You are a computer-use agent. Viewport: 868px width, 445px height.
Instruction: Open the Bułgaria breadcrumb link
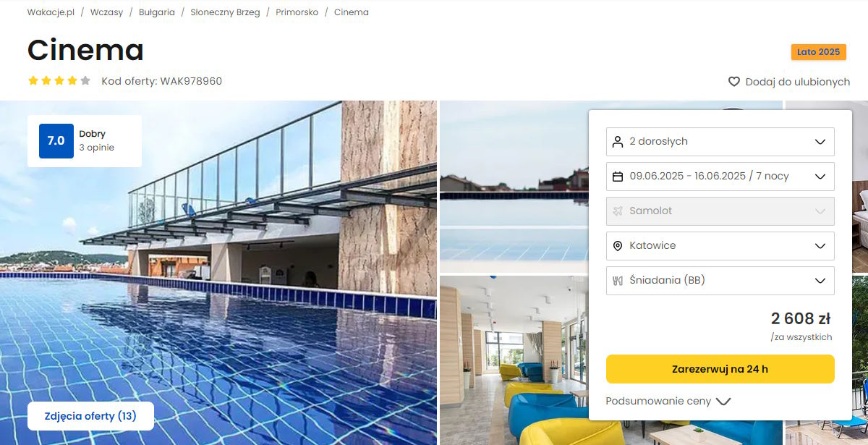pyautogui.click(x=157, y=12)
